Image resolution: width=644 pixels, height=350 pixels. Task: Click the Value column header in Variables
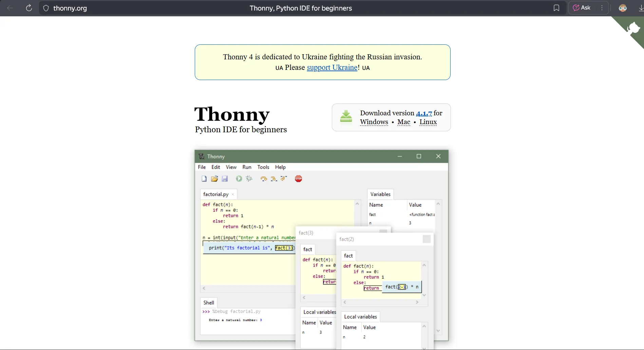tap(415, 205)
